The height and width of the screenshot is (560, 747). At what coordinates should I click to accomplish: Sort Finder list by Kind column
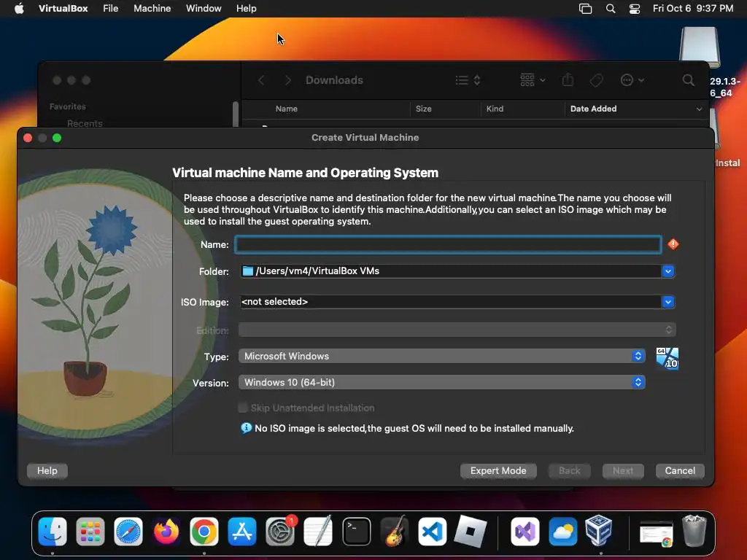pyautogui.click(x=495, y=109)
